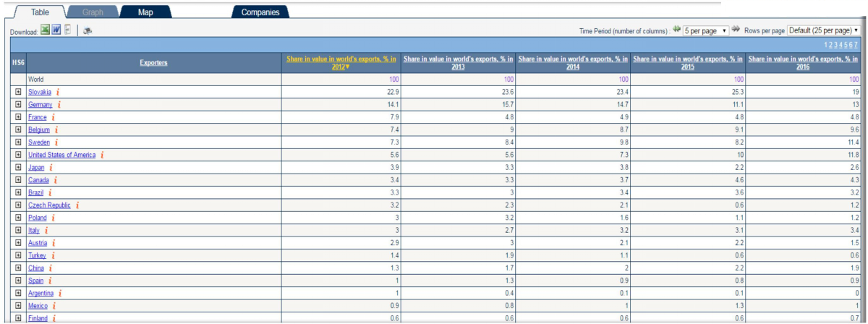Open the info icon beside Poland
This screenshot has height=324, width=868.
coord(53,218)
